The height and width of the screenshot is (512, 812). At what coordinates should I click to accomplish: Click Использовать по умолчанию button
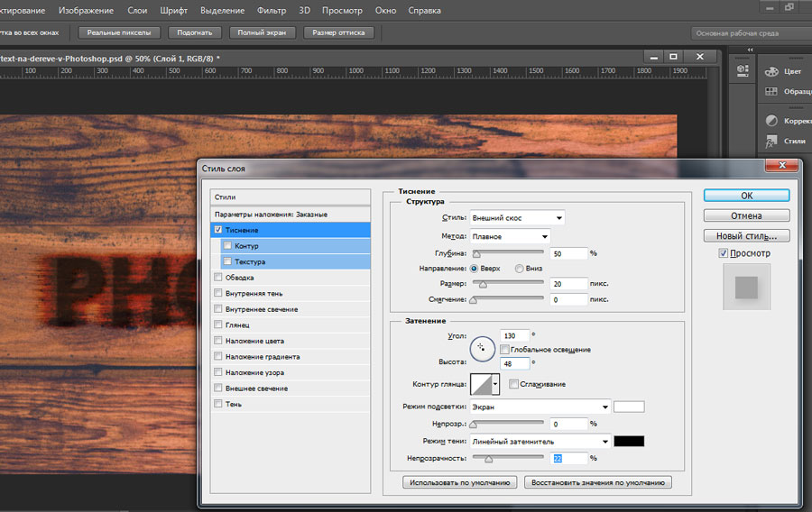click(460, 482)
